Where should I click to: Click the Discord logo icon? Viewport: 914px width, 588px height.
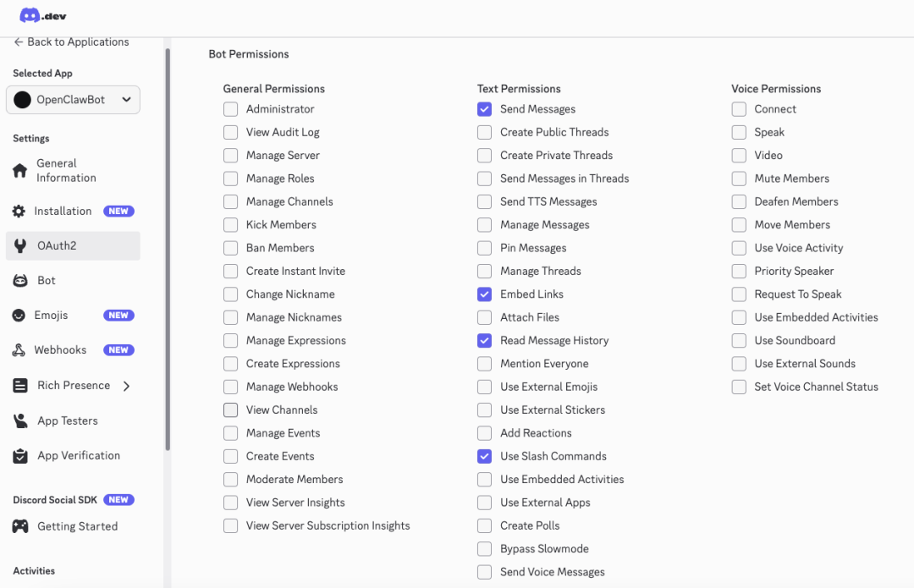pyautogui.click(x=30, y=15)
